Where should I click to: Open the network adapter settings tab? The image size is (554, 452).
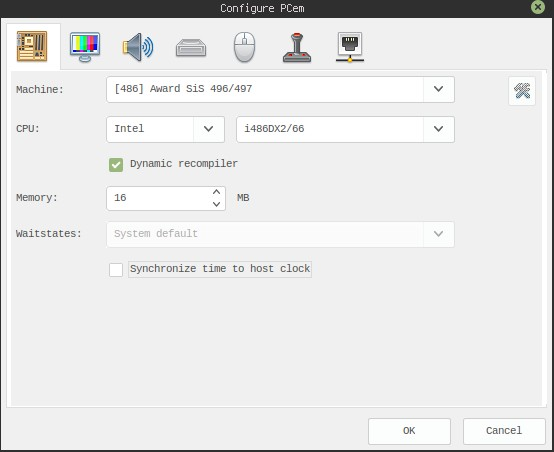click(x=350, y=47)
